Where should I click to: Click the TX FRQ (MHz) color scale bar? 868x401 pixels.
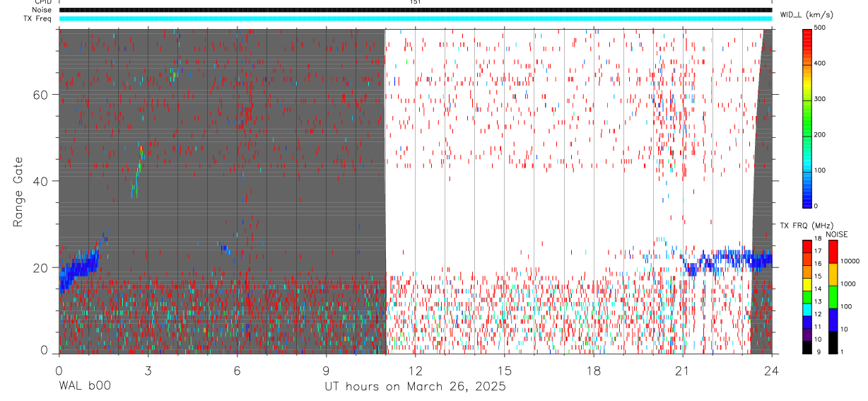807,296
